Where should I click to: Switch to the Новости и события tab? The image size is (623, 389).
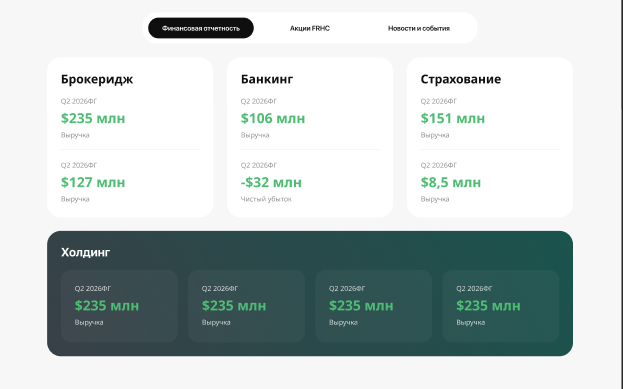(419, 28)
